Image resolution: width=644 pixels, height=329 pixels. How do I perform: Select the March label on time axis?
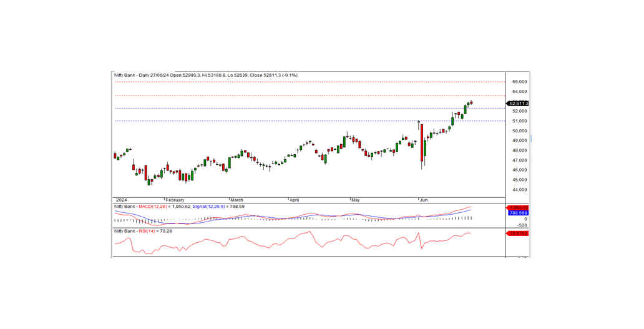237,200
